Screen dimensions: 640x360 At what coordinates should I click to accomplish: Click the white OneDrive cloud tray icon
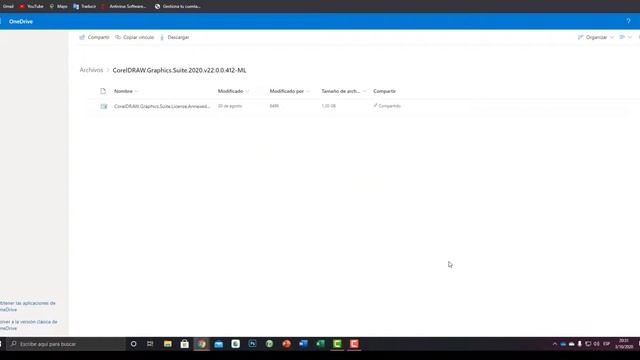click(571, 344)
